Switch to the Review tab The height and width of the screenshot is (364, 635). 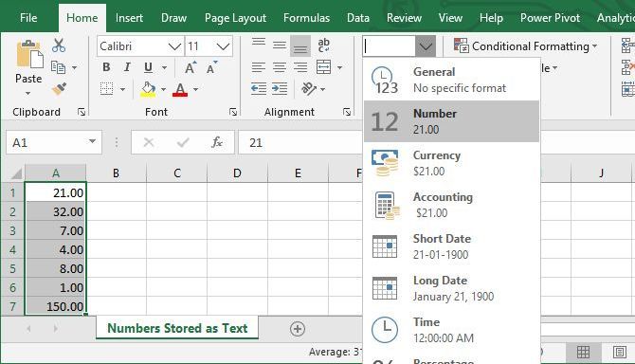pyautogui.click(x=404, y=18)
